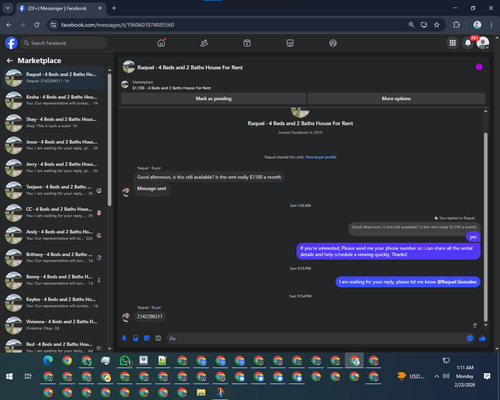Open the Windows notification center icon
Image resolution: width=500 pixels, height=400 pixels.
(x=487, y=376)
